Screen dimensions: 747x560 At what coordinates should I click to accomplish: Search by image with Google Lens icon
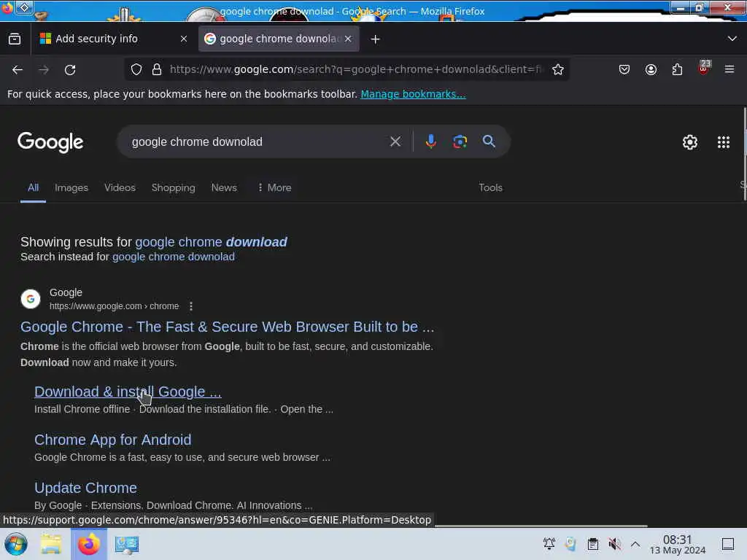click(460, 141)
